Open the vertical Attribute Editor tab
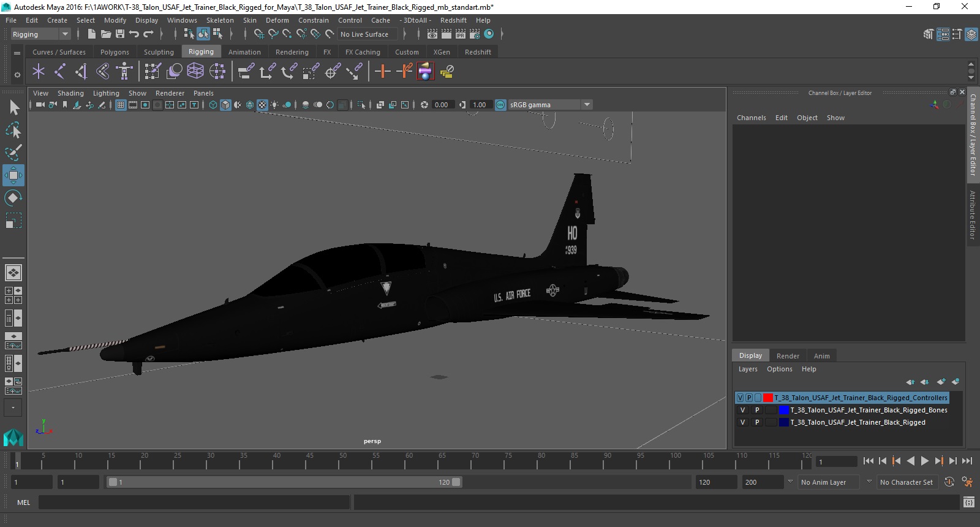 [972, 214]
